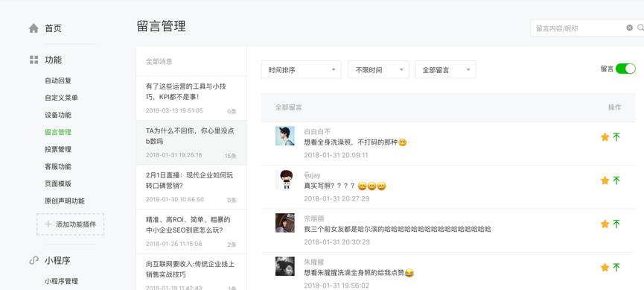Screen dimensions: 644x290
Task: Click the avatar of 白白白不
Action: pos(284,136)
